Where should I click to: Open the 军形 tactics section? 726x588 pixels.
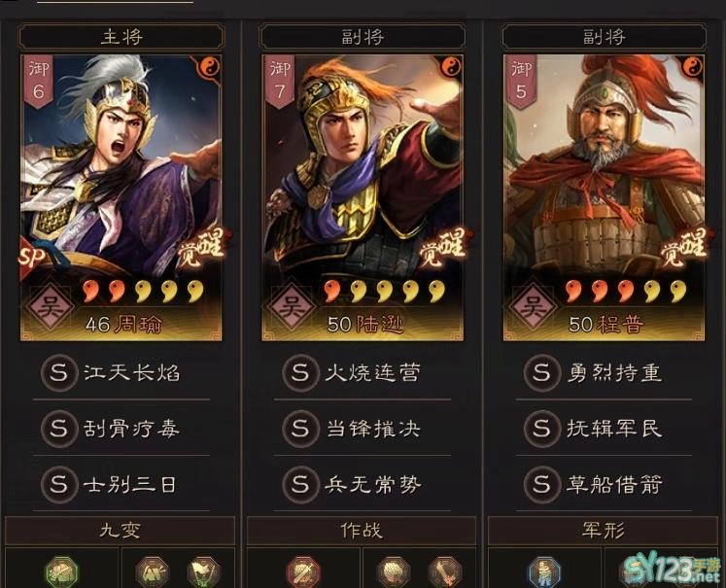click(604, 531)
